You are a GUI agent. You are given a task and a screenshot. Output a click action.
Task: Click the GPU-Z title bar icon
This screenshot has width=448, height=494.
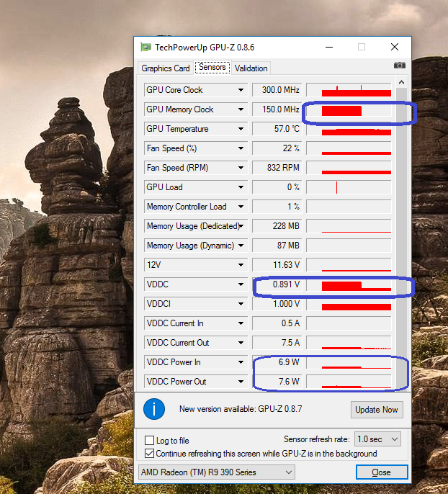tap(145, 48)
